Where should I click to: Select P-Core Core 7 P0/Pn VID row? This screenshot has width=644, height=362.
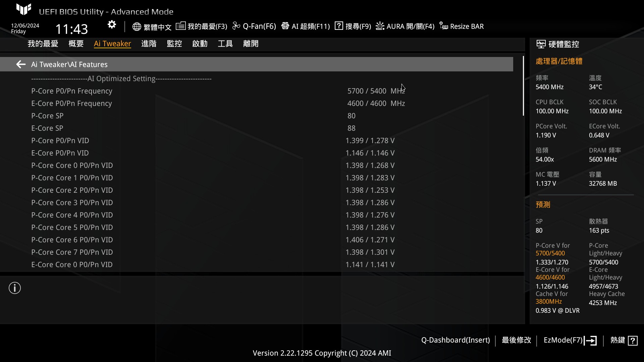pos(257,252)
